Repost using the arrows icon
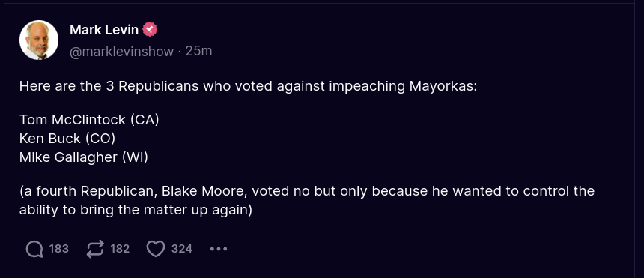The height and width of the screenshot is (278, 644). coord(95,249)
